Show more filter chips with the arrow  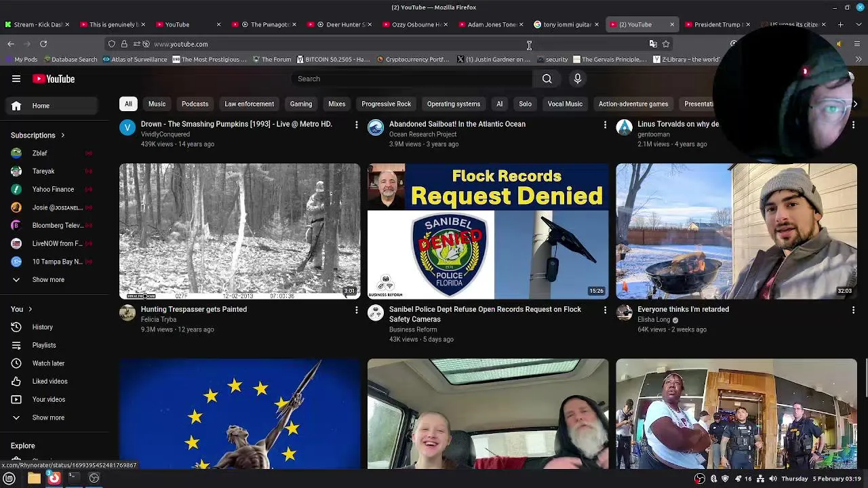tap(854, 104)
